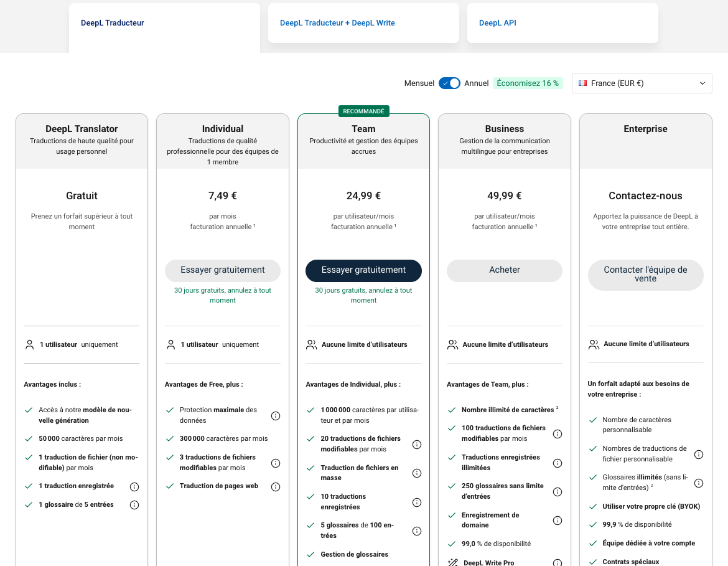Show info for 1 glossaire de 5 entrées
Viewport: 728px width, 566px height.
pos(134,504)
